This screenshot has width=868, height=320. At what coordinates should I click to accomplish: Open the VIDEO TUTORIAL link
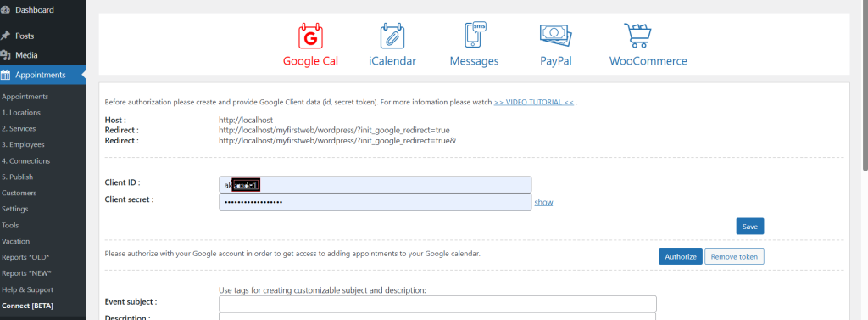pos(534,102)
